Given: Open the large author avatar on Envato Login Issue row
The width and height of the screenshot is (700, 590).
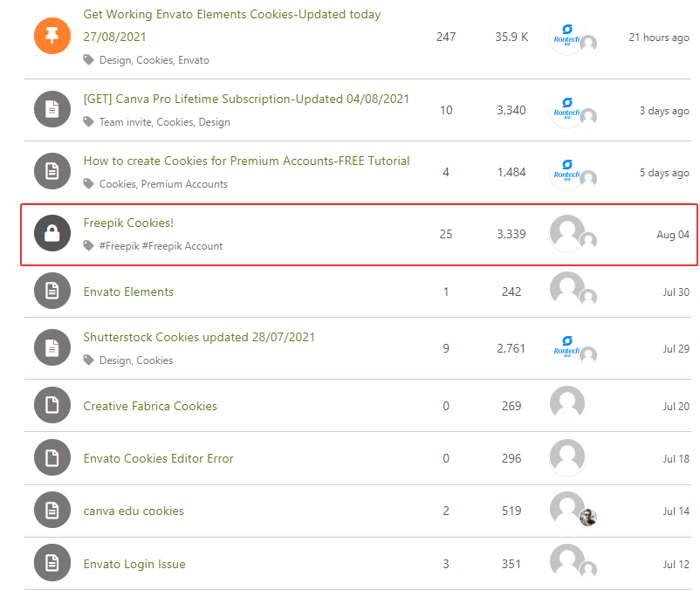Looking at the screenshot, I should [x=567, y=562].
